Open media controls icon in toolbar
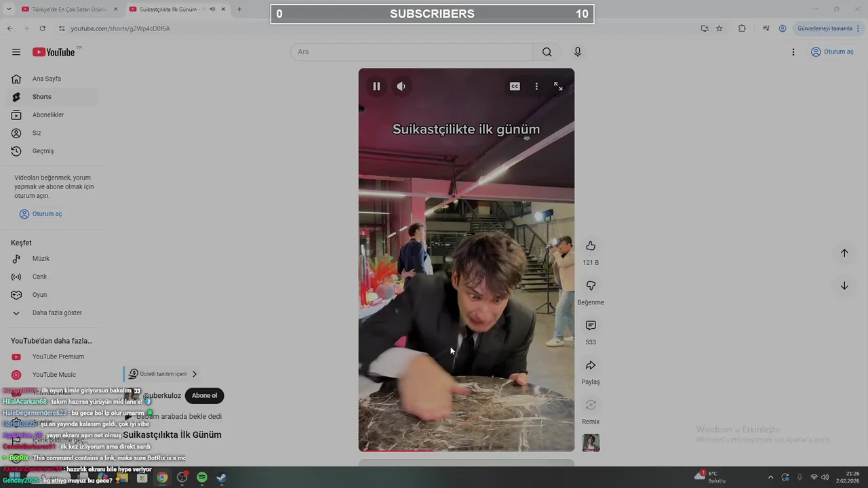The image size is (868, 488). pyautogui.click(x=766, y=28)
